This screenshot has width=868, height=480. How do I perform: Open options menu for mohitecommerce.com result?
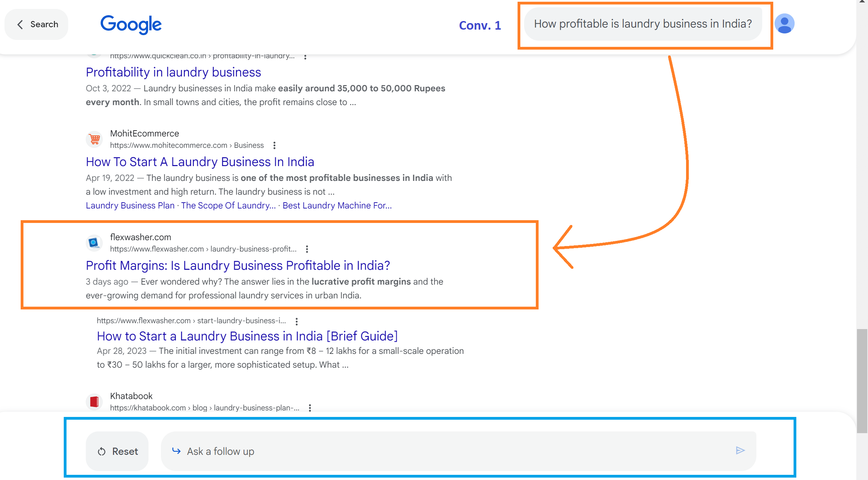(x=274, y=145)
